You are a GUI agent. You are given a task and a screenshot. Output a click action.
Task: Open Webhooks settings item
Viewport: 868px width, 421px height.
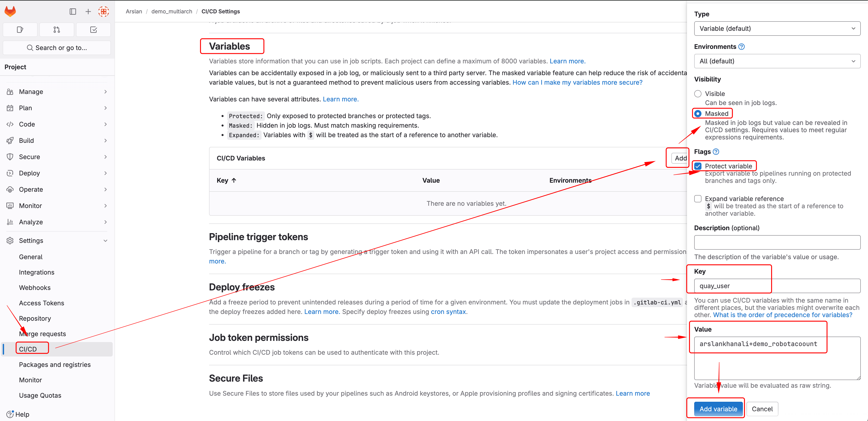[35, 287]
